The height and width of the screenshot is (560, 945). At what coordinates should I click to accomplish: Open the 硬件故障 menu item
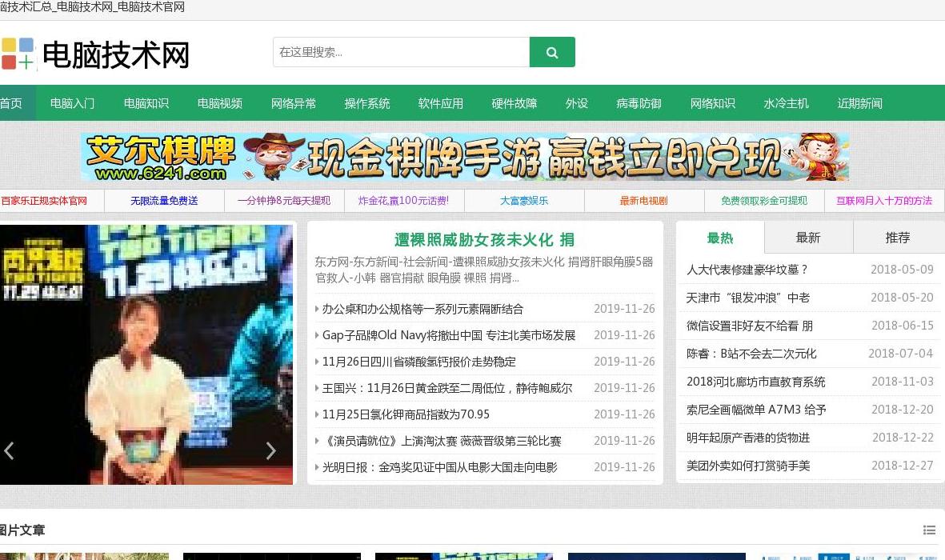[514, 102]
